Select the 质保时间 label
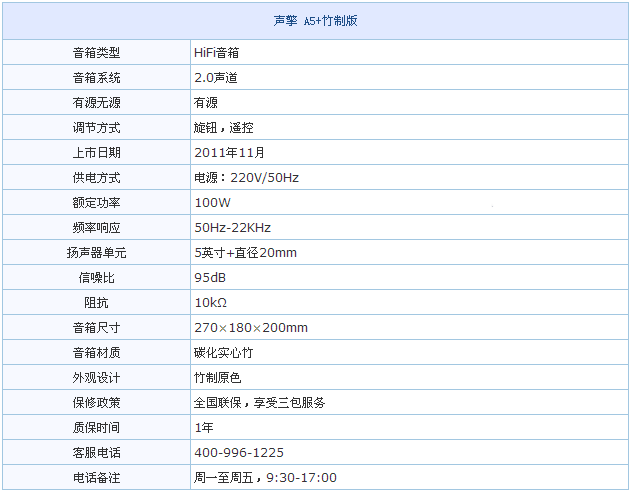The height and width of the screenshot is (491, 631). pos(97,427)
